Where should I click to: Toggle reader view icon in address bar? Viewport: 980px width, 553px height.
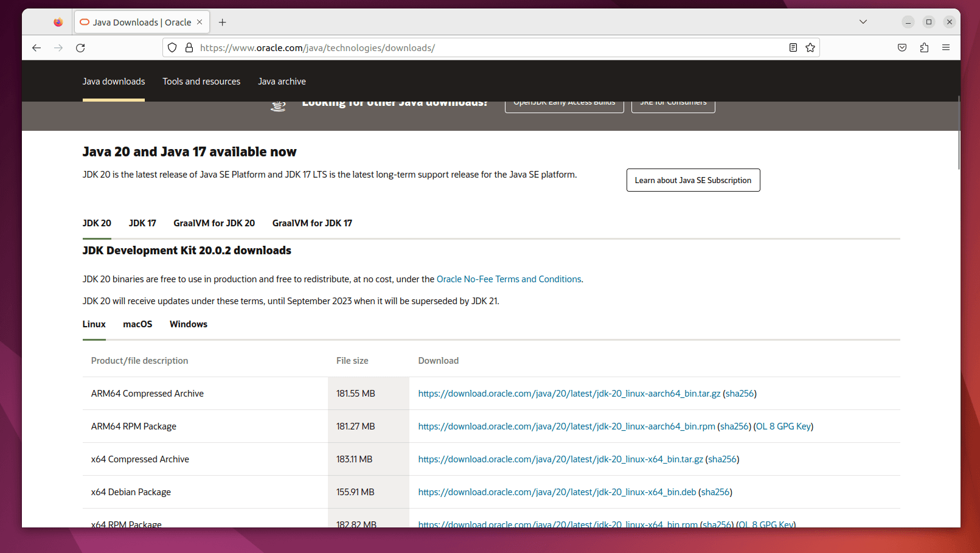(x=793, y=47)
